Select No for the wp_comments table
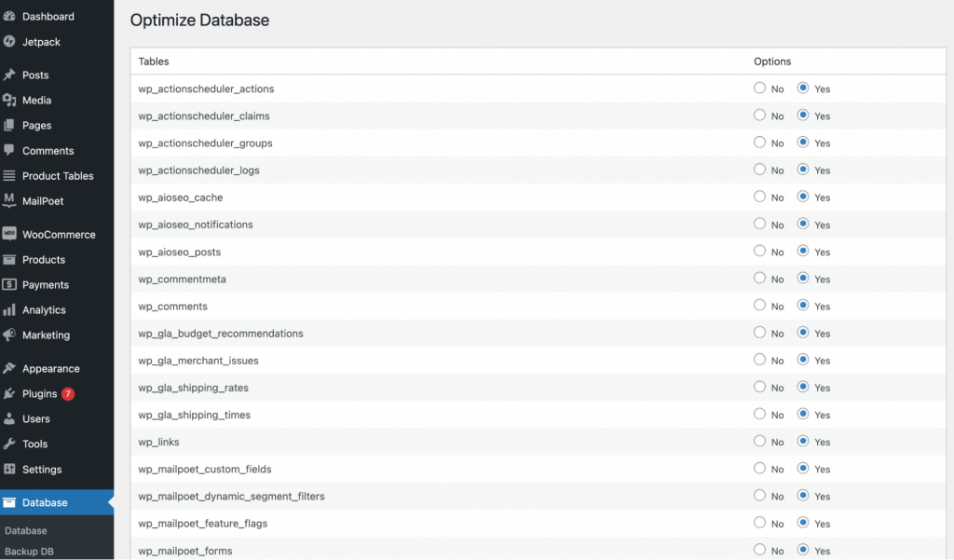Screen dimensions: 954x560 [760, 306]
